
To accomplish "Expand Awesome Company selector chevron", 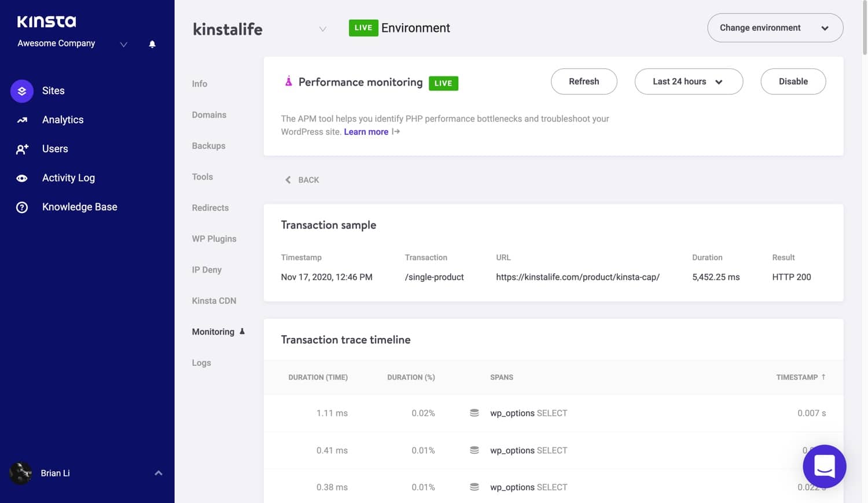I will point(123,45).
